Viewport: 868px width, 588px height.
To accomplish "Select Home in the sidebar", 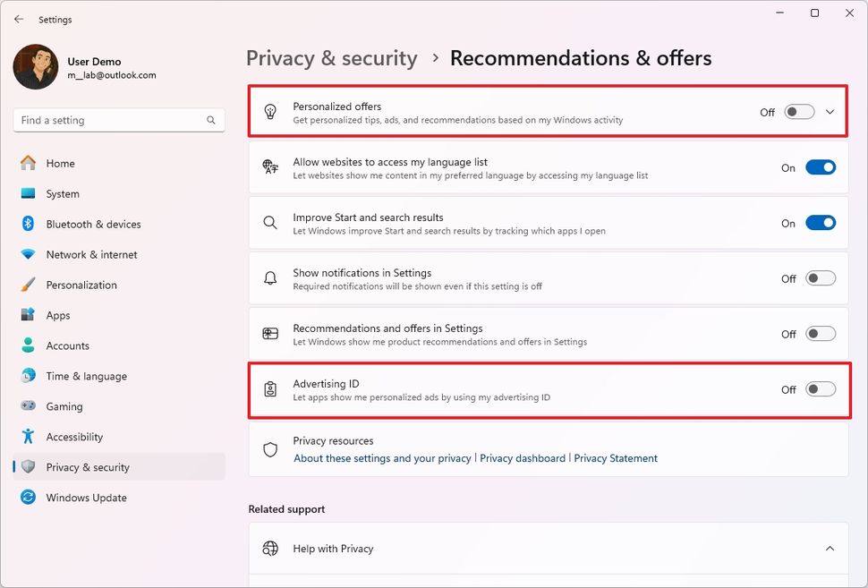I will 59,163.
